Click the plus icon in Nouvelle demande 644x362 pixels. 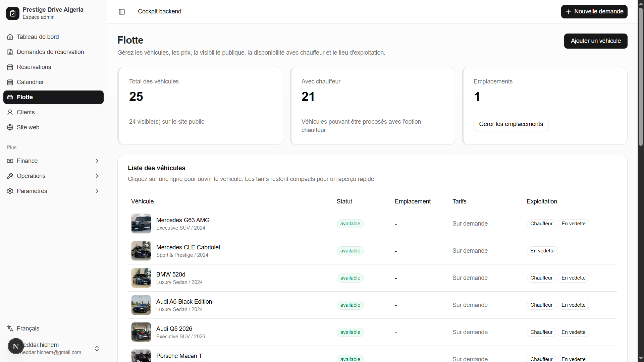click(x=569, y=12)
